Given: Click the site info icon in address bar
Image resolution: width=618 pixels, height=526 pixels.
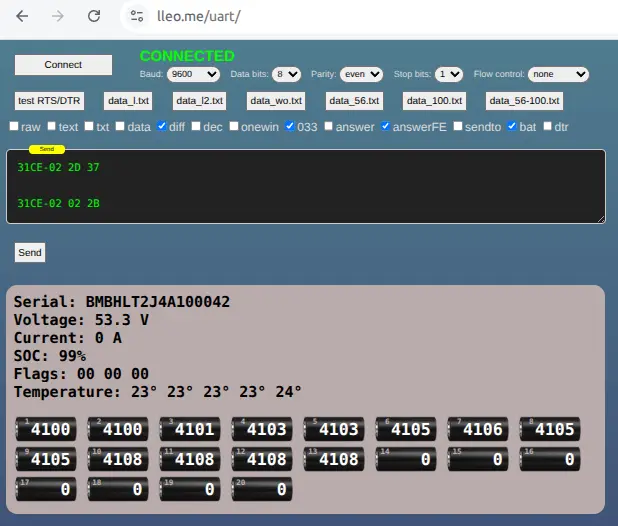Looking at the screenshot, I should (x=138, y=17).
